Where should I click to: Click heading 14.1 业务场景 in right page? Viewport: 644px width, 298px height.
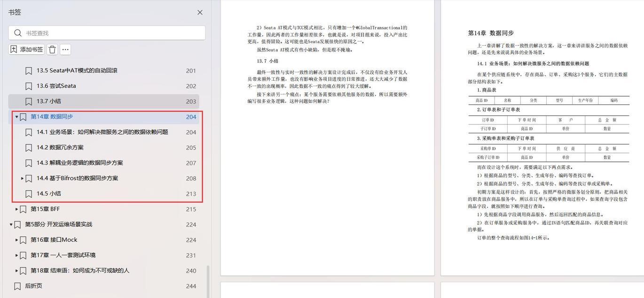coord(533,63)
